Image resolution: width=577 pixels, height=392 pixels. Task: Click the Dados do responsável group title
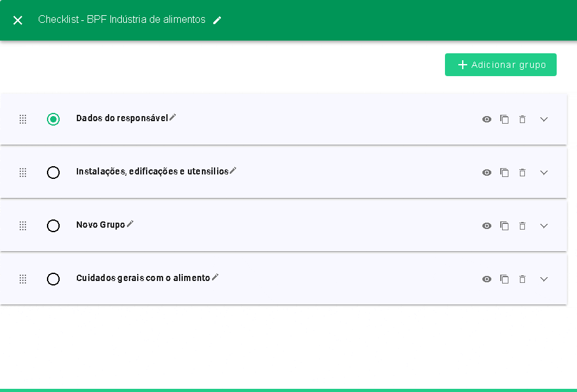tap(121, 118)
